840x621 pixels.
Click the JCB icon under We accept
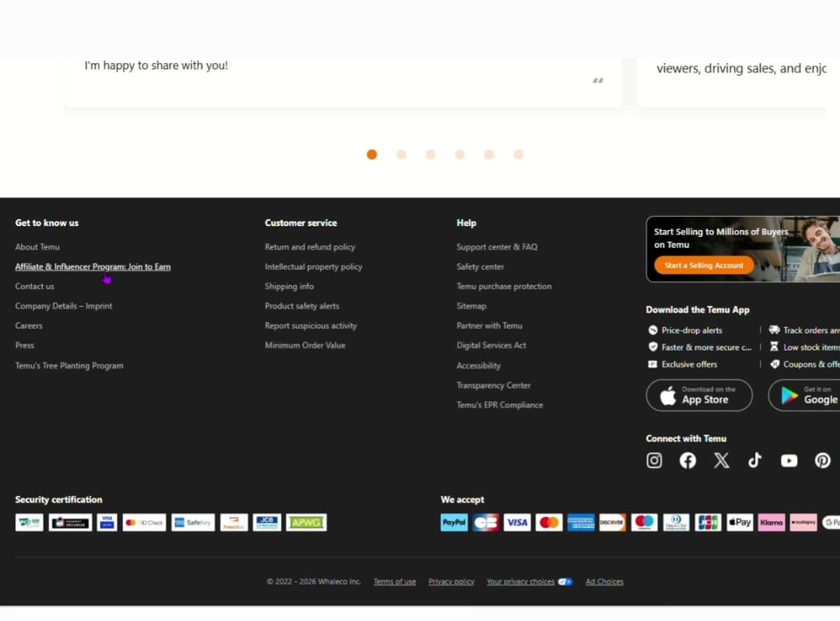(x=709, y=522)
